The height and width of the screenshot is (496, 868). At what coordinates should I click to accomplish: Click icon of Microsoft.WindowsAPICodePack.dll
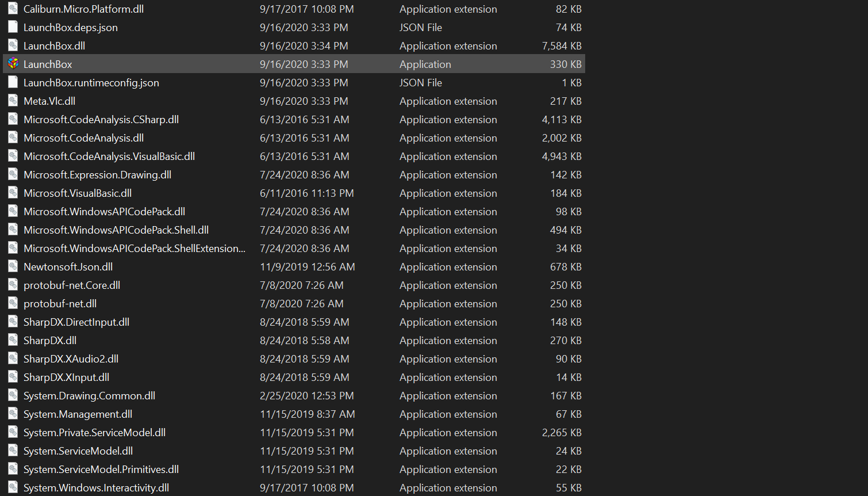[13, 211]
